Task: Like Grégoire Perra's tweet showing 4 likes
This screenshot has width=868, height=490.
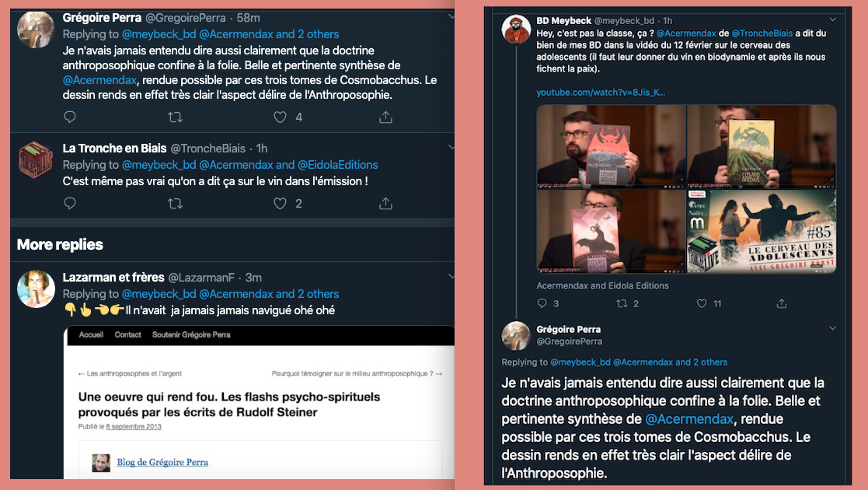Action: 280,117
